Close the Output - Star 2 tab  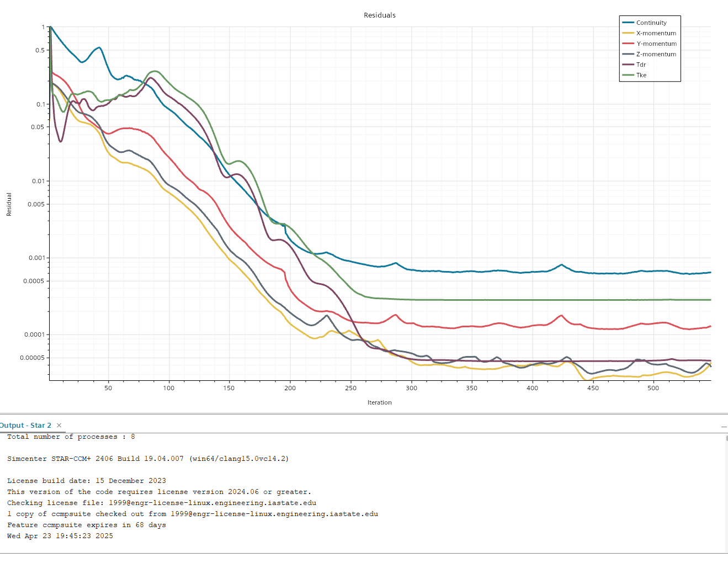click(x=59, y=425)
